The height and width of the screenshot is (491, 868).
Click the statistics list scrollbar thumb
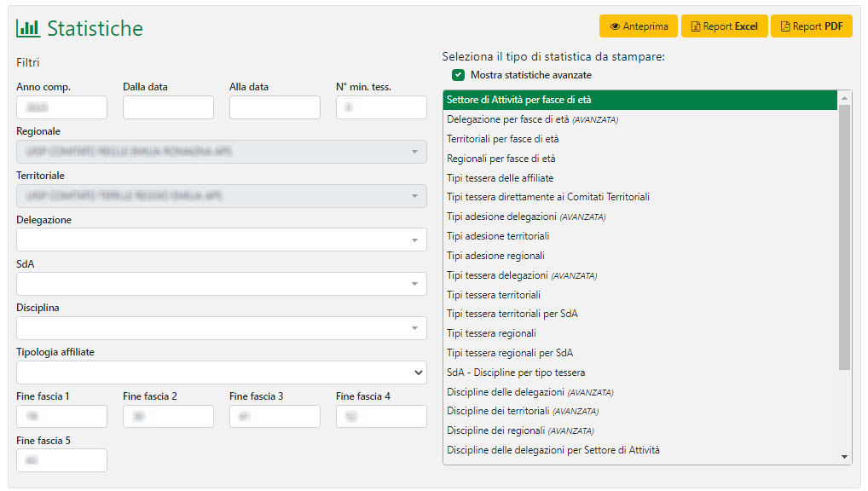click(x=844, y=237)
